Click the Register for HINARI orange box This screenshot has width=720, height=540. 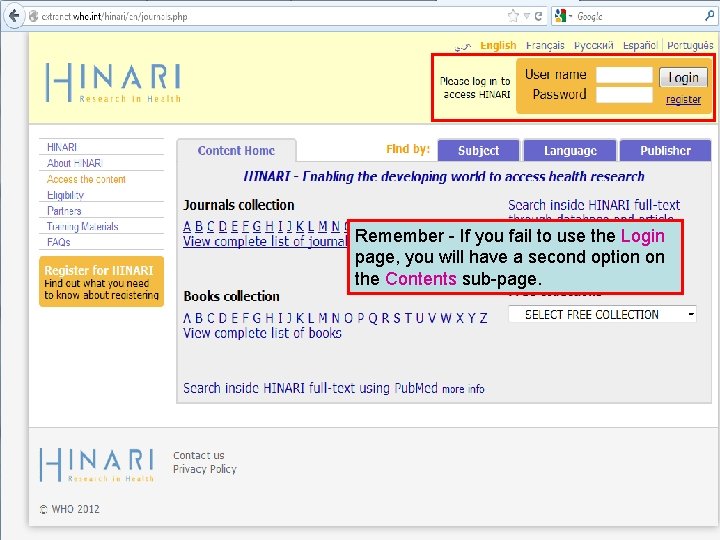point(101,281)
